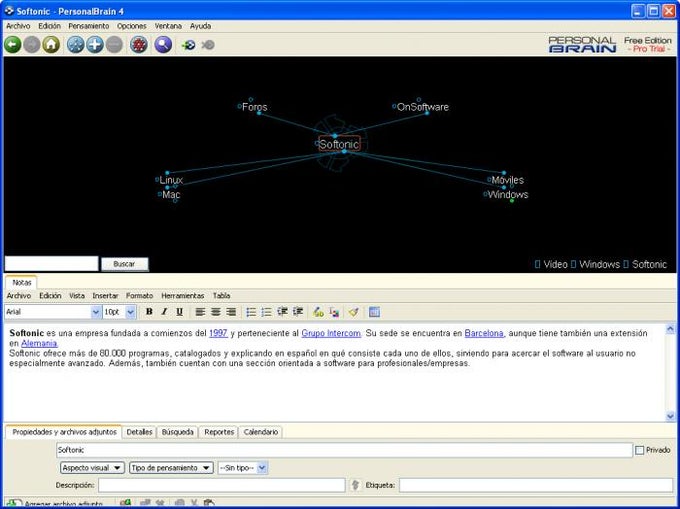Insert bulleted list in note
The width and height of the screenshot is (680, 509).
point(251,312)
